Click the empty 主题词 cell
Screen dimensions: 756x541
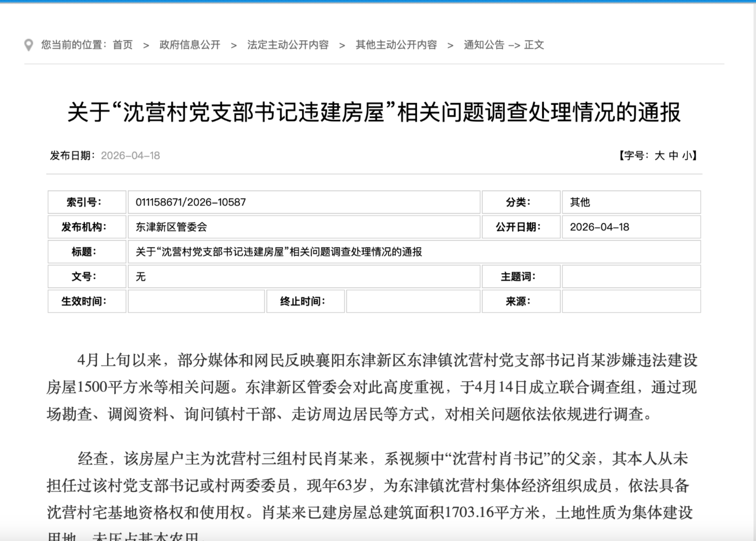(630, 277)
